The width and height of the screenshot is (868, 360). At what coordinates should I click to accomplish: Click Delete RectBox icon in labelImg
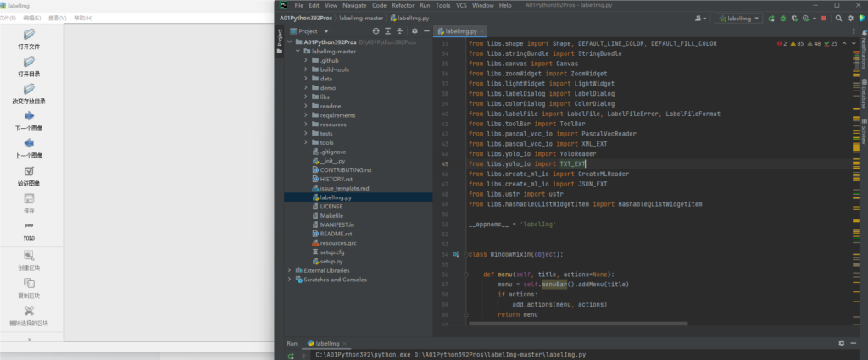click(29, 311)
